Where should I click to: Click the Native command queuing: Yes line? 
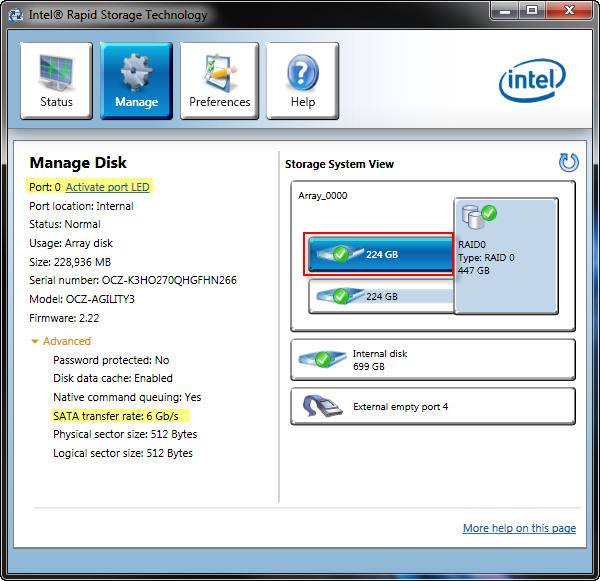pyautogui.click(x=127, y=397)
